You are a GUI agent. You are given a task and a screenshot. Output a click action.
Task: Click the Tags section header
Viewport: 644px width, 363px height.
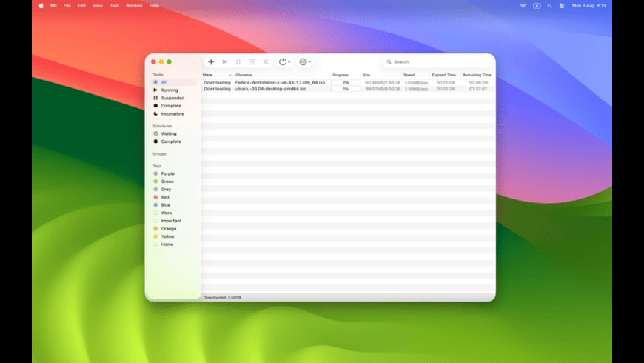157,166
